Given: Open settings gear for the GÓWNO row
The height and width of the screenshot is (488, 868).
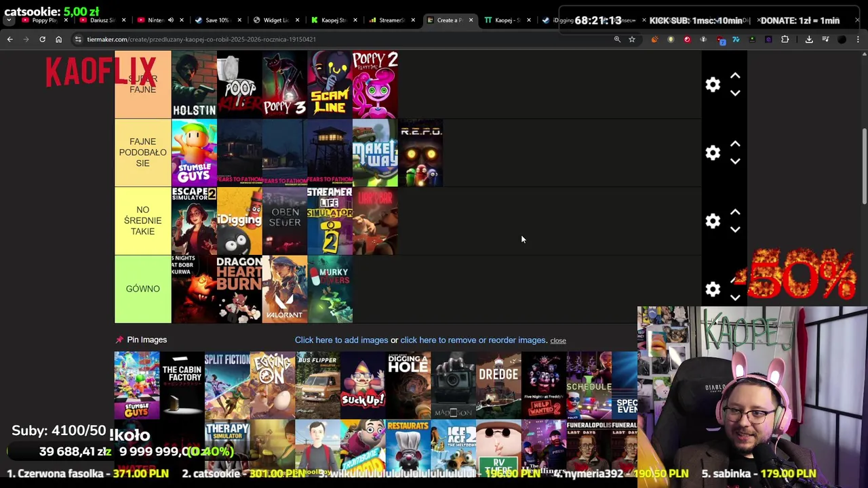Looking at the screenshot, I should (x=713, y=289).
